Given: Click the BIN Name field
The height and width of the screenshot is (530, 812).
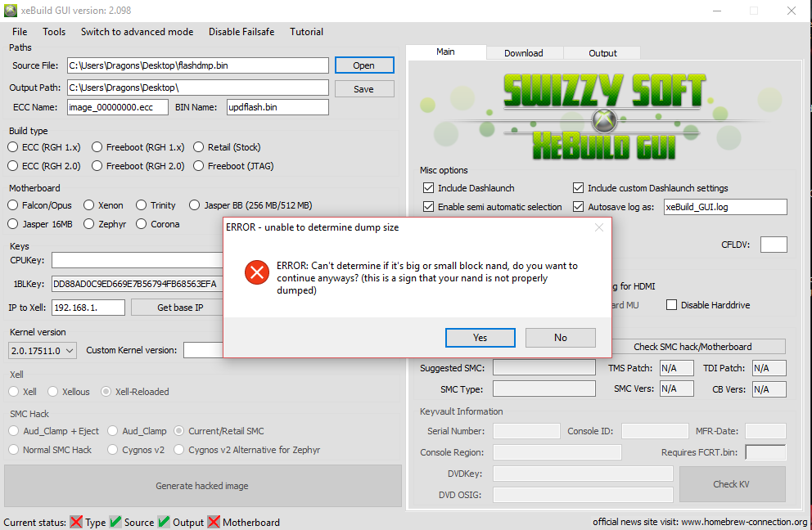Looking at the screenshot, I should click(277, 107).
